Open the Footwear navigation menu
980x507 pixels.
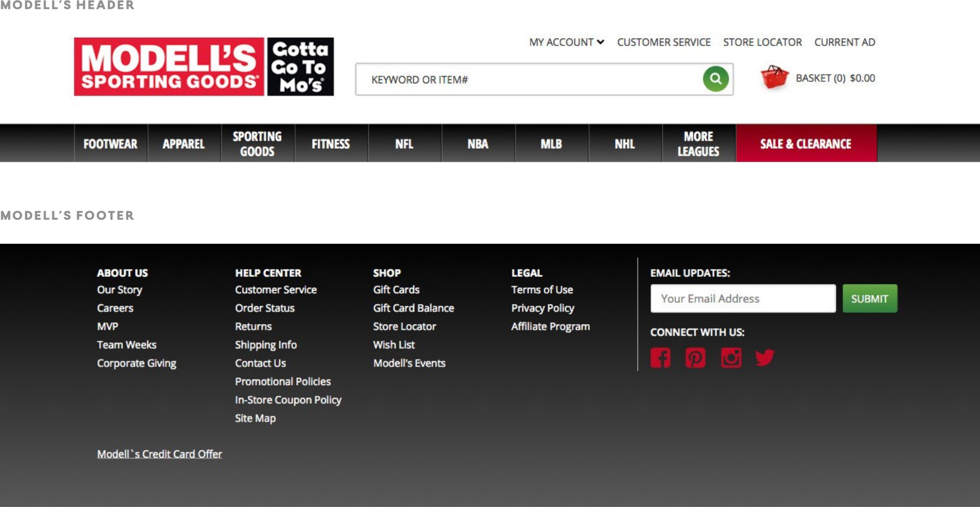click(111, 143)
